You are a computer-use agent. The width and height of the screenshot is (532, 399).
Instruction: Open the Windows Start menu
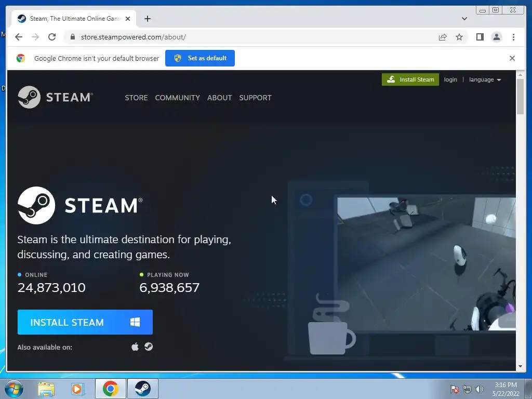pos(14,389)
